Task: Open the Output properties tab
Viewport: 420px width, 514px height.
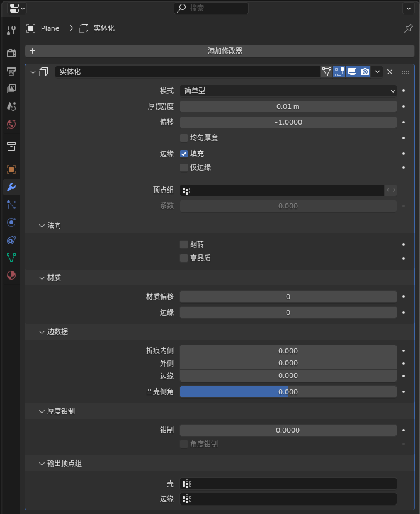Action: pos(11,71)
